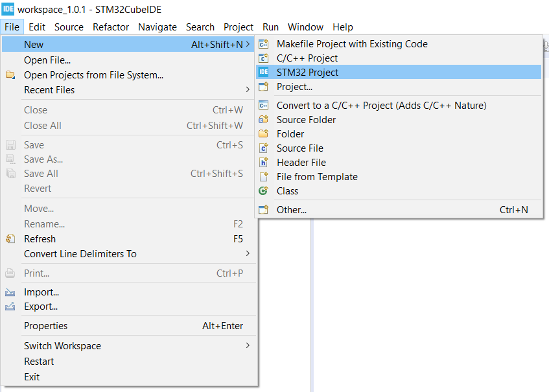Click the Source File icon
This screenshot has height=392, width=549.
click(263, 148)
